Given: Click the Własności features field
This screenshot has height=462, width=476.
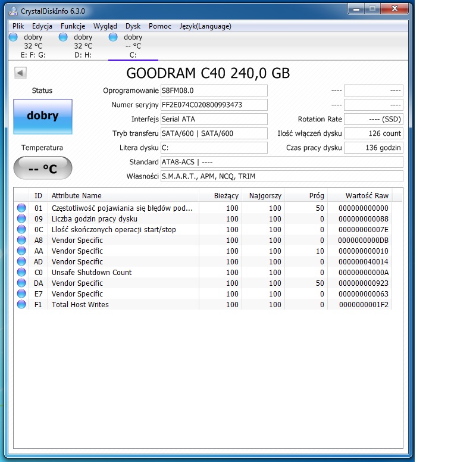Looking at the screenshot, I should pyautogui.click(x=281, y=176).
